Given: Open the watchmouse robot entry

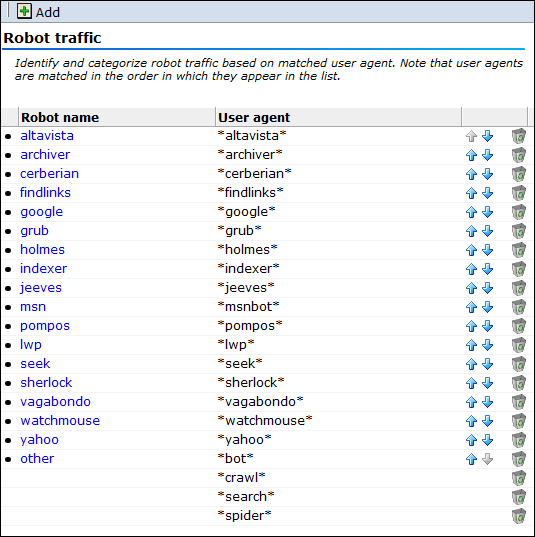Looking at the screenshot, I should point(60,421).
